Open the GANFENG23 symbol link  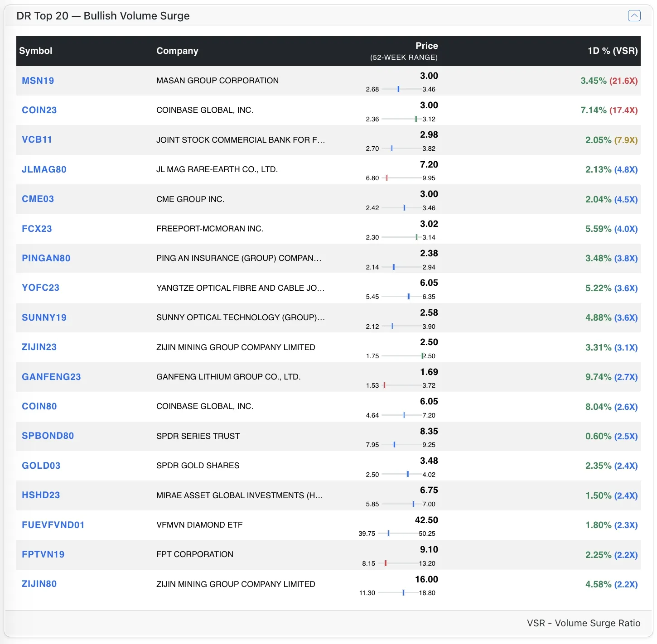click(x=51, y=377)
